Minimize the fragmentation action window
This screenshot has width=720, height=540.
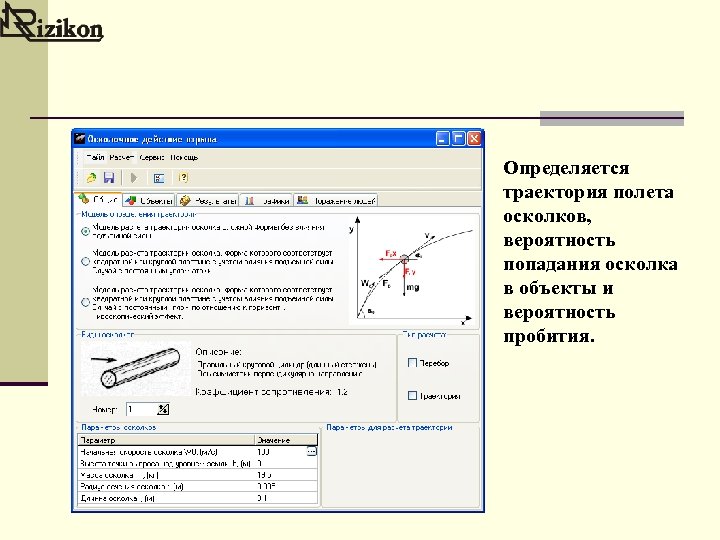[442, 139]
